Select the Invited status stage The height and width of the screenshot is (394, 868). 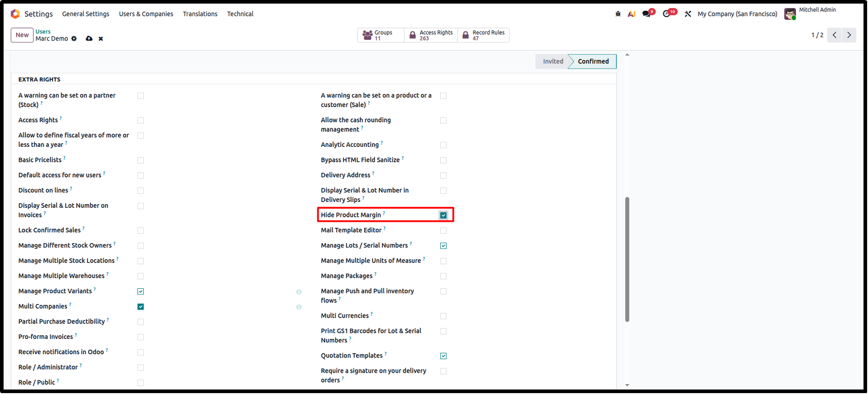coord(553,61)
